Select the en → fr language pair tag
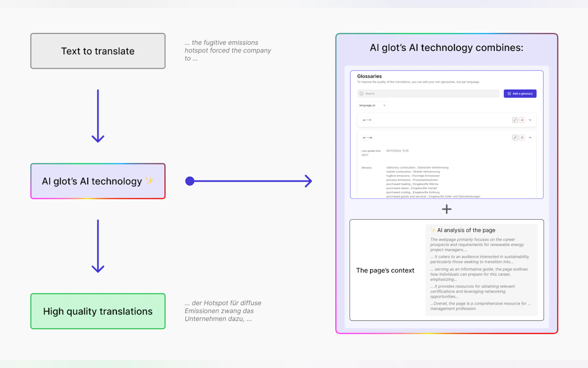 point(367,120)
